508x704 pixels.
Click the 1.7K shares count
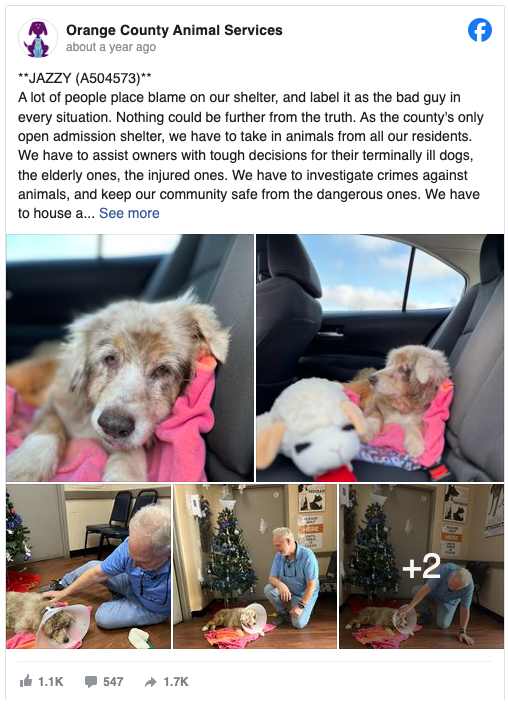pyautogui.click(x=176, y=682)
